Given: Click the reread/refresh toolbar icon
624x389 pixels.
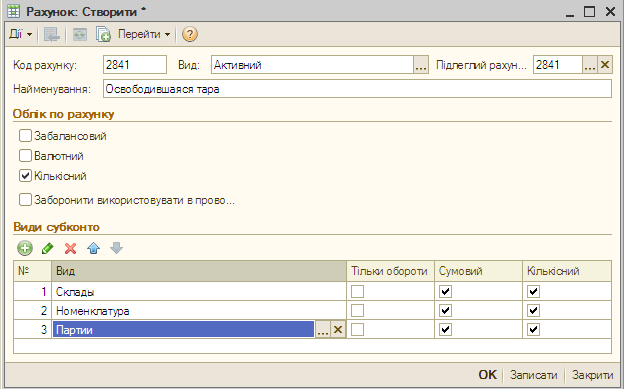Looking at the screenshot, I should click(x=80, y=34).
